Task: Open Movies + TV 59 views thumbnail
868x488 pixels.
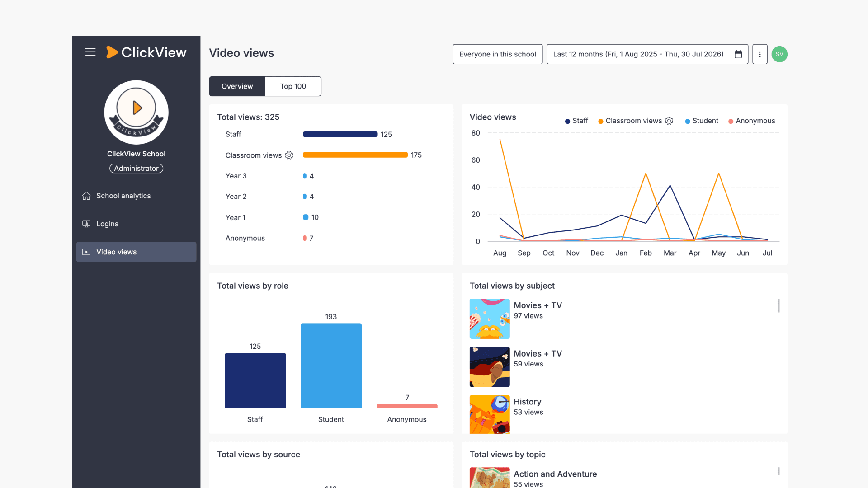Action: 490,367
